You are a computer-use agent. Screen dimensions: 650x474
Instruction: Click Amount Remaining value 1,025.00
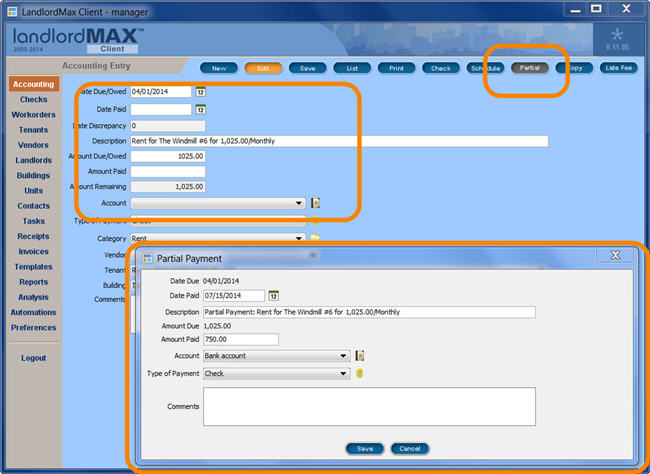tap(168, 187)
